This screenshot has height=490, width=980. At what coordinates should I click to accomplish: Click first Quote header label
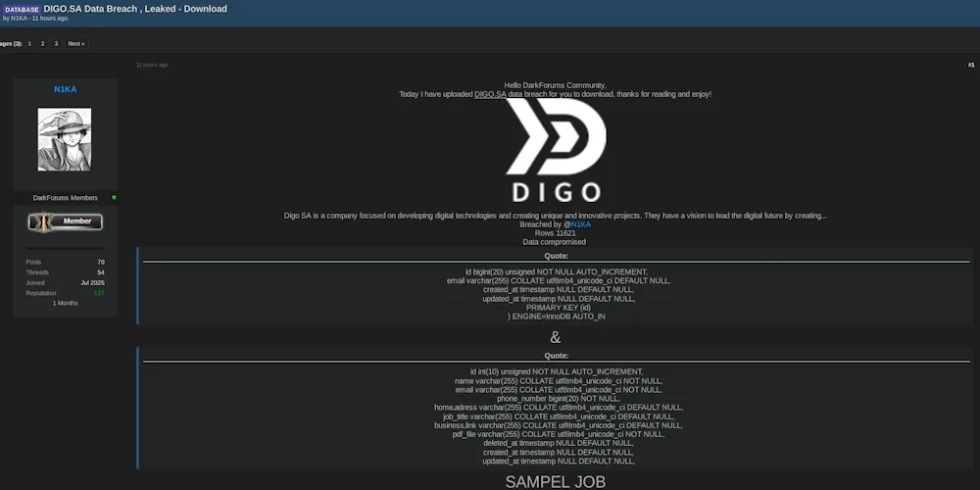coord(557,256)
